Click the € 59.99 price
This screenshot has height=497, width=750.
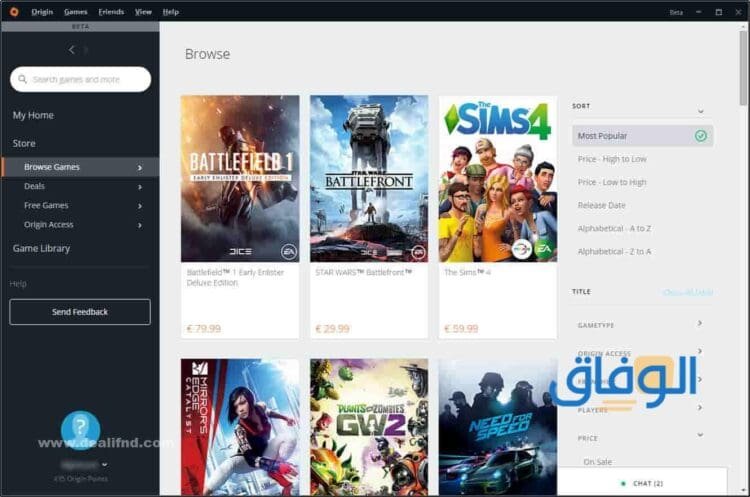click(461, 329)
